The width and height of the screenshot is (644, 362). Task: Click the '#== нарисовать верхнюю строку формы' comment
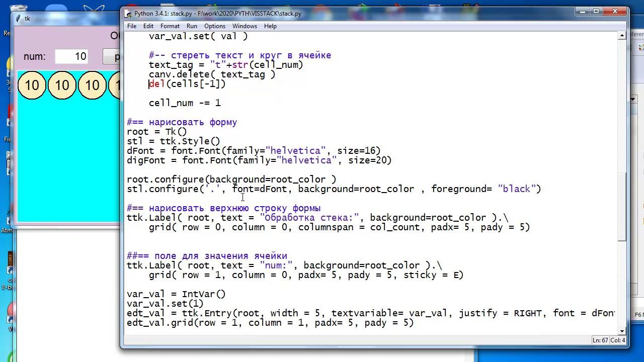223,208
